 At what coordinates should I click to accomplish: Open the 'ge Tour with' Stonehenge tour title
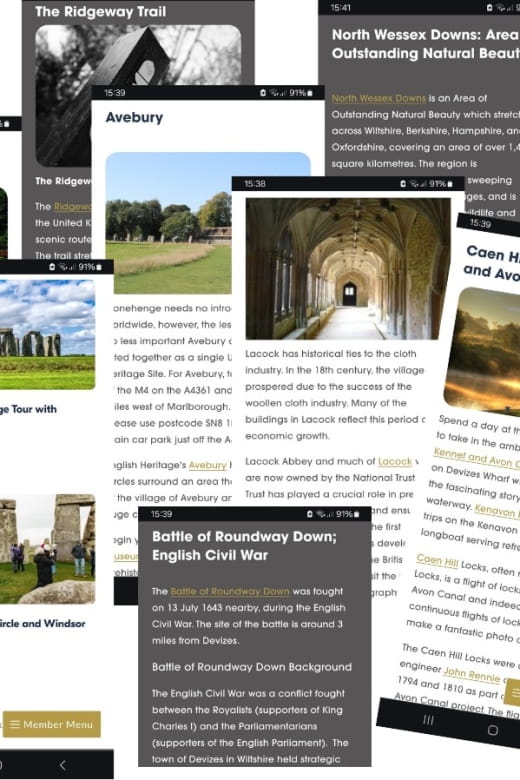tap(28, 409)
